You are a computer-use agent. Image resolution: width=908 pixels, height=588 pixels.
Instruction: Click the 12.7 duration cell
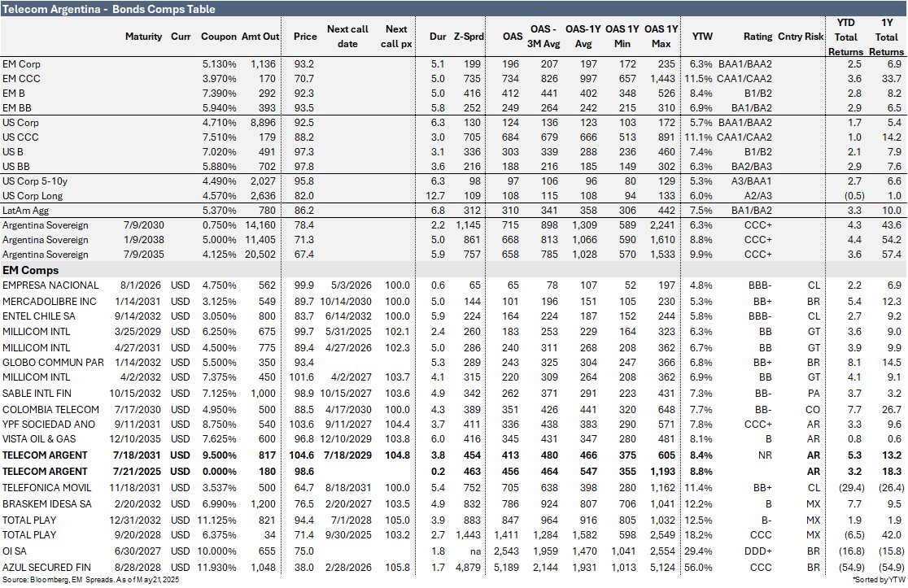pyautogui.click(x=435, y=196)
